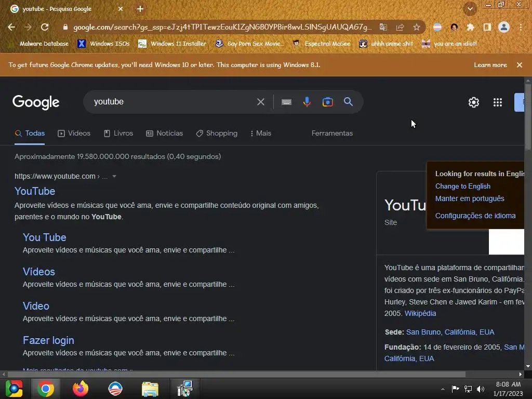Image resolution: width=532 pixels, height=399 pixels.
Task: Open Google settings gear
Action: [x=474, y=102]
